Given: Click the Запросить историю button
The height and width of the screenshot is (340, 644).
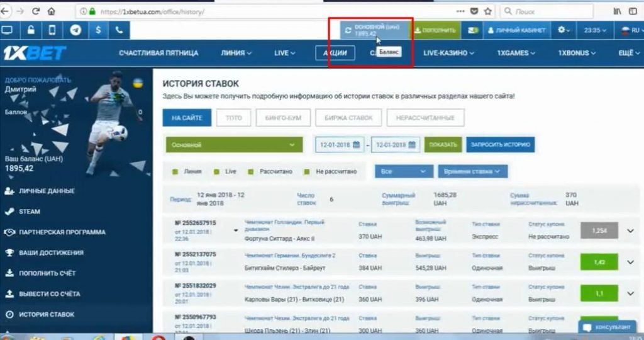Looking at the screenshot, I should click(x=500, y=145).
